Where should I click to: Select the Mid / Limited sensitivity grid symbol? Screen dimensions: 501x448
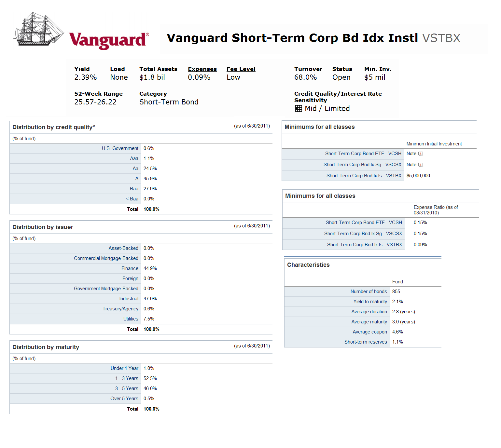point(298,109)
